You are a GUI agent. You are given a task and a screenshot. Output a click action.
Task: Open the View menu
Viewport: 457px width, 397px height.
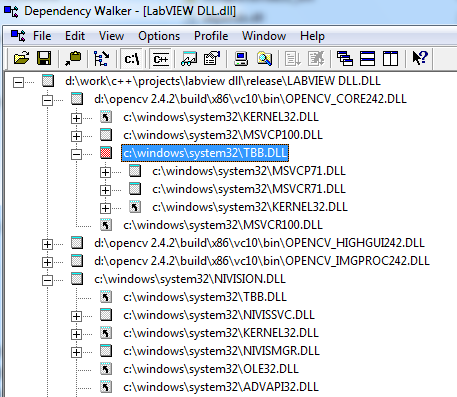pyautogui.click(x=111, y=36)
